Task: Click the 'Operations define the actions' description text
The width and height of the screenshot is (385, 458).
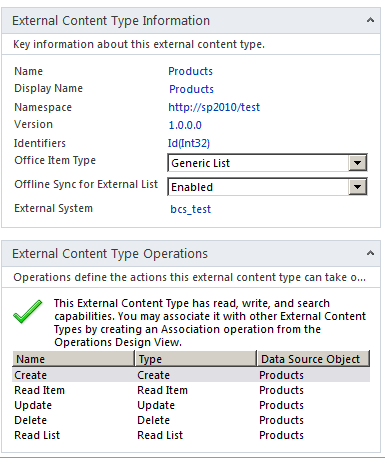Action: [189, 277]
